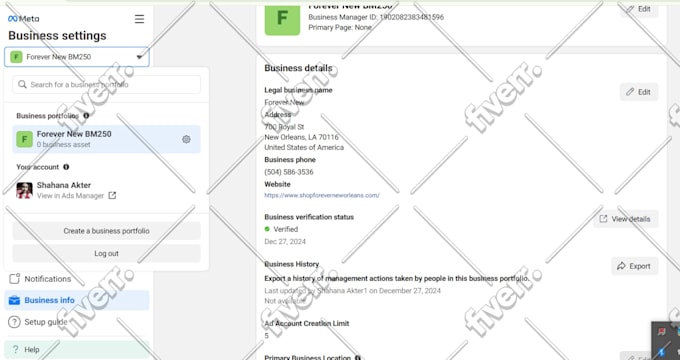Click the address line 700 Royal St
The height and width of the screenshot is (360, 680).
(284, 127)
